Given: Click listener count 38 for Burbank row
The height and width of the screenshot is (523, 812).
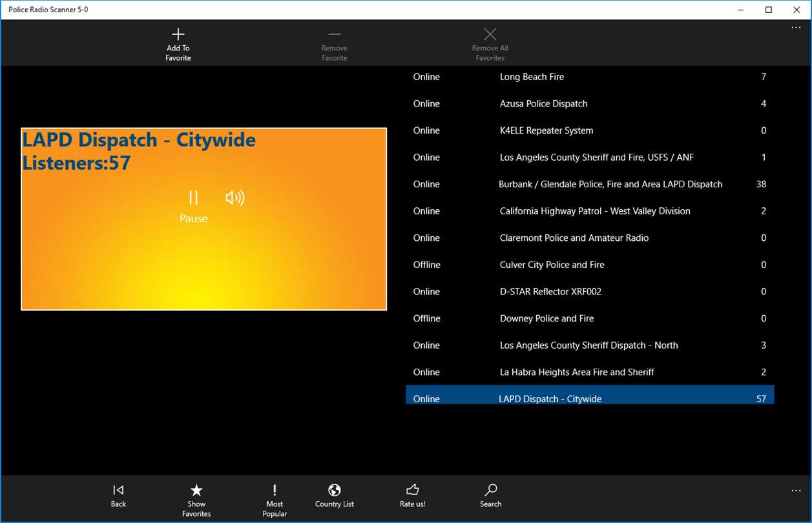Looking at the screenshot, I should pos(761,185).
